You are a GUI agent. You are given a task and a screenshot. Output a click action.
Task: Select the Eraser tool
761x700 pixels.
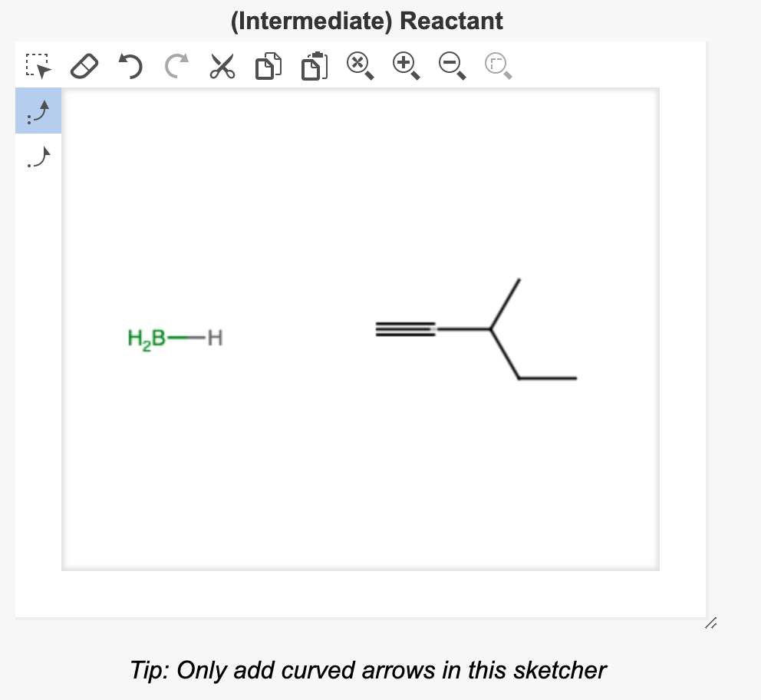click(84, 67)
